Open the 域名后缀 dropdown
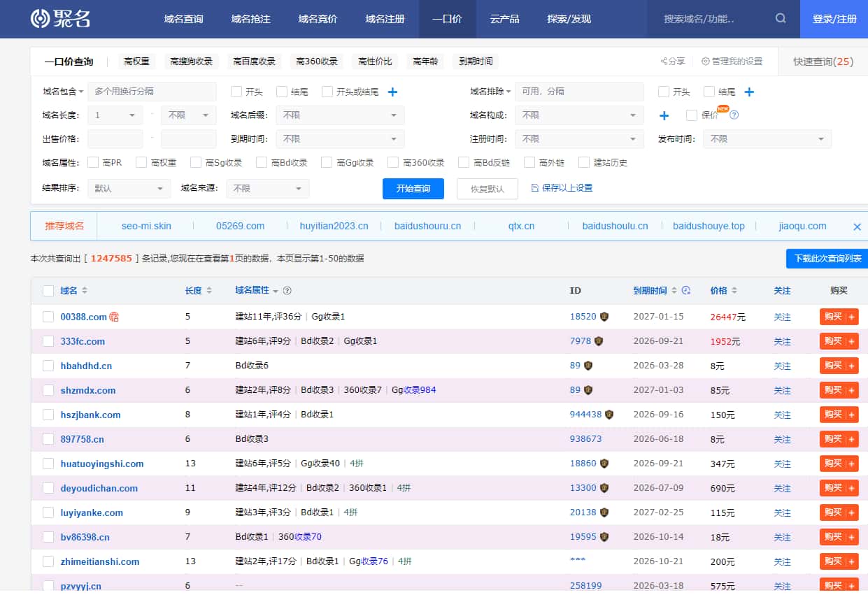The width and height of the screenshot is (868, 595). [341, 115]
